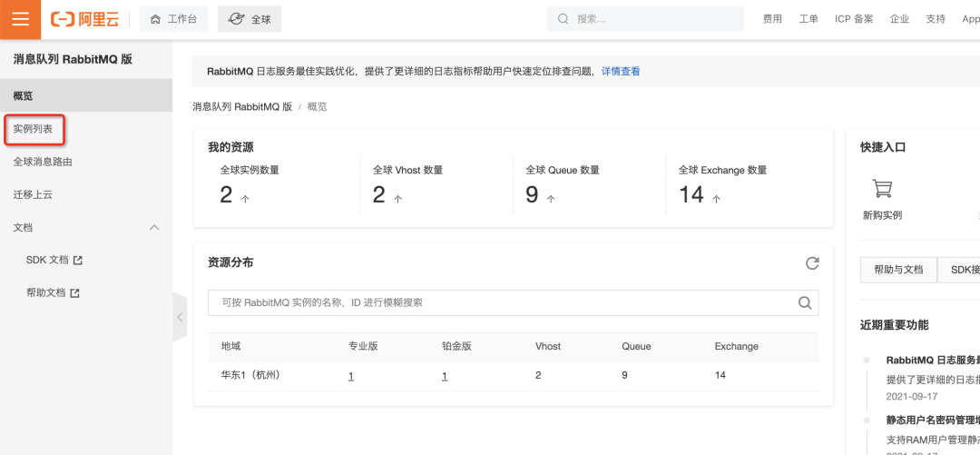Click the magnifier icon in top search
980x455 pixels.
(563, 19)
